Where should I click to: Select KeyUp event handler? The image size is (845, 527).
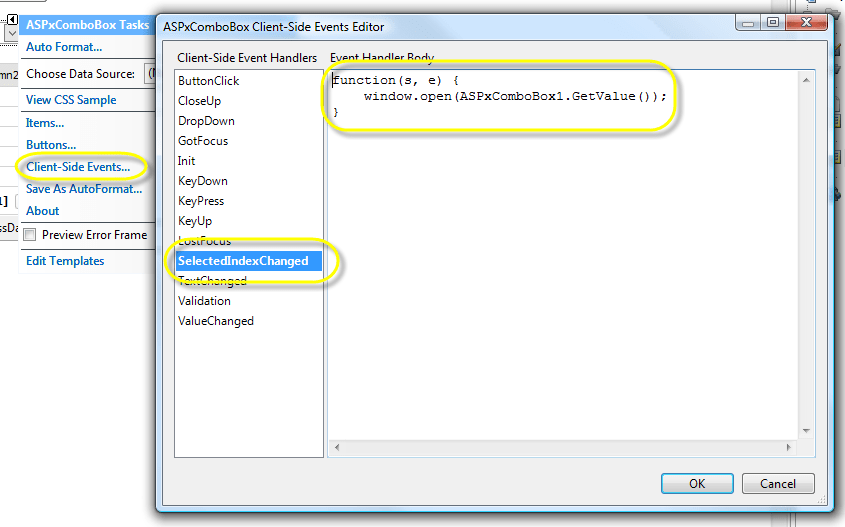click(x=195, y=220)
